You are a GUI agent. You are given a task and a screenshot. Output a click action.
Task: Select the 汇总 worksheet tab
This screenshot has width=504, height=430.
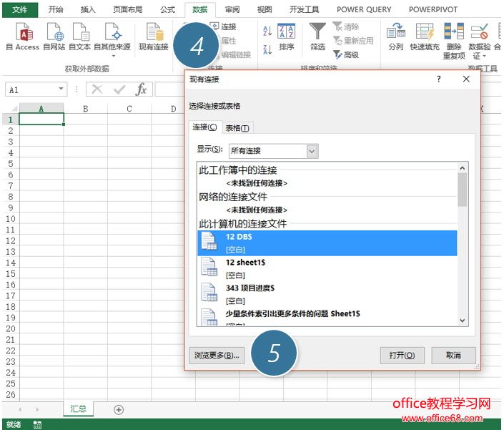pos(78,409)
